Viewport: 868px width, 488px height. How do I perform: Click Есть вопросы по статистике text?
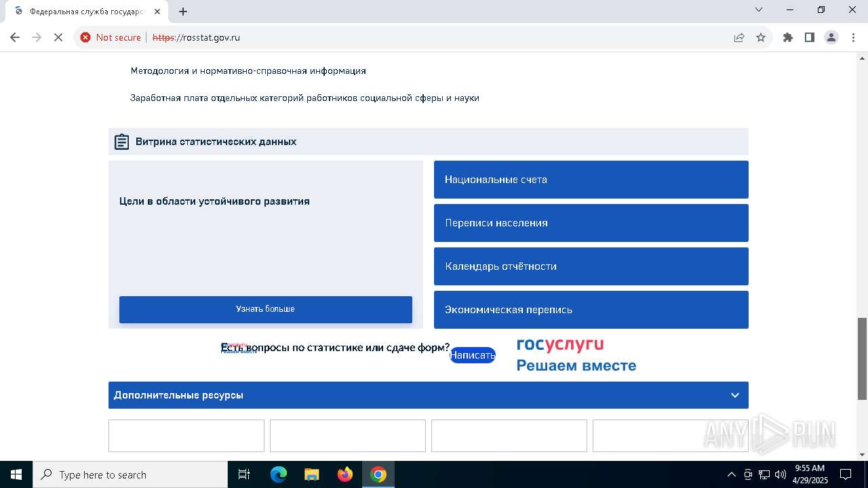pyautogui.click(x=335, y=348)
